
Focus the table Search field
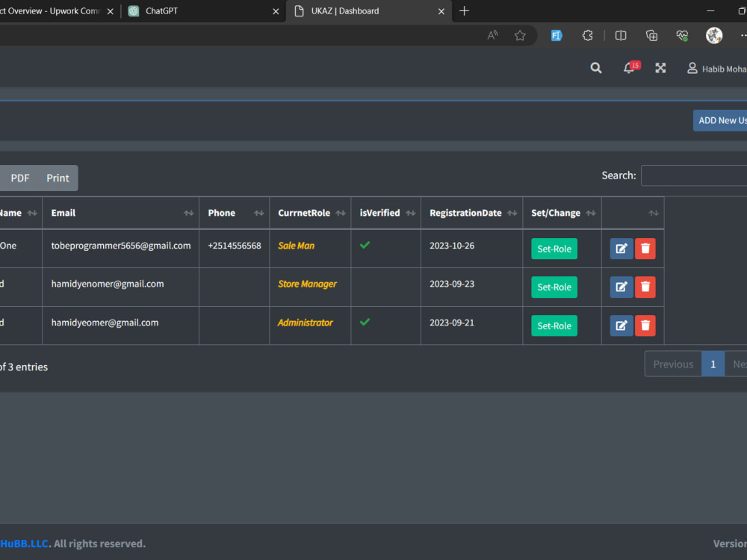pyautogui.click(x=694, y=175)
